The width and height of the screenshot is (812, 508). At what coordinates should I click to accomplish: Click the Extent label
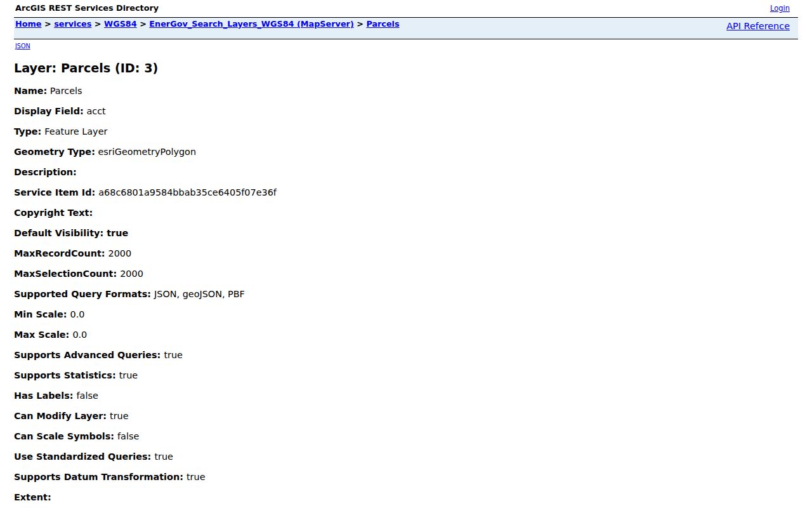click(x=32, y=497)
